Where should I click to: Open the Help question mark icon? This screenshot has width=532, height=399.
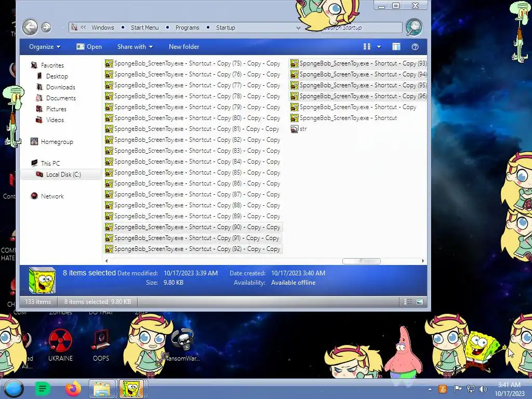(x=415, y=47)
